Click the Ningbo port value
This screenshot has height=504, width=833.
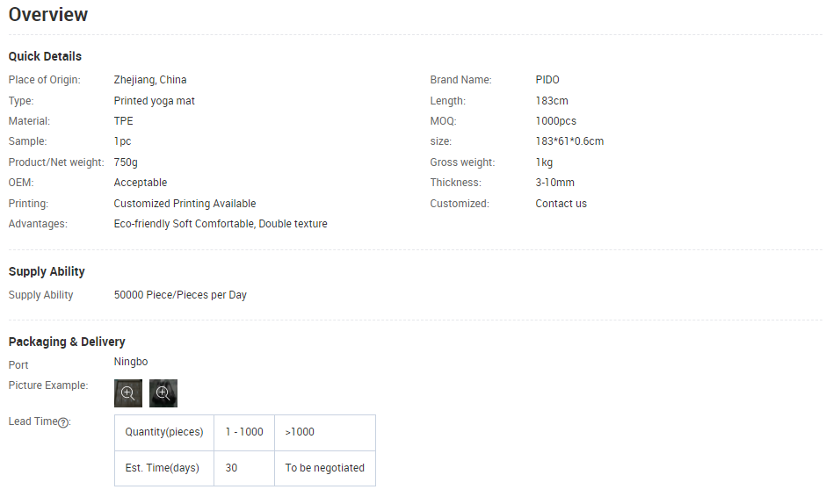click(x=131, y=362)
